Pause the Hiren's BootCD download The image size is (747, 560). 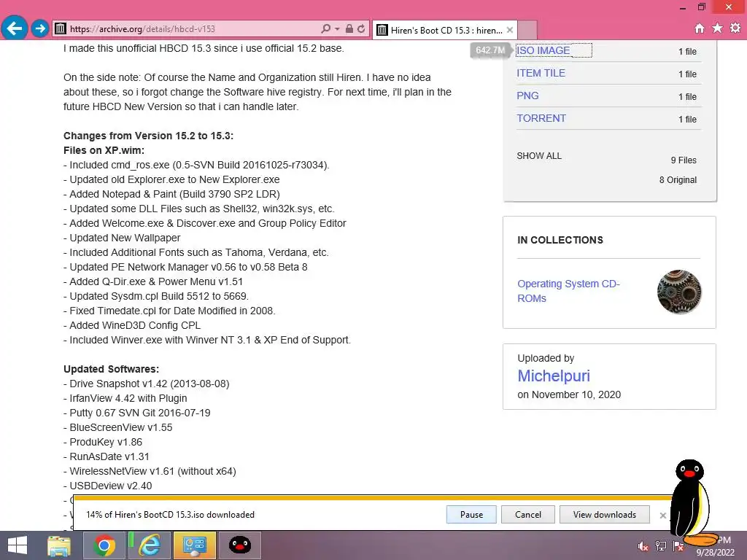point(471,514)
